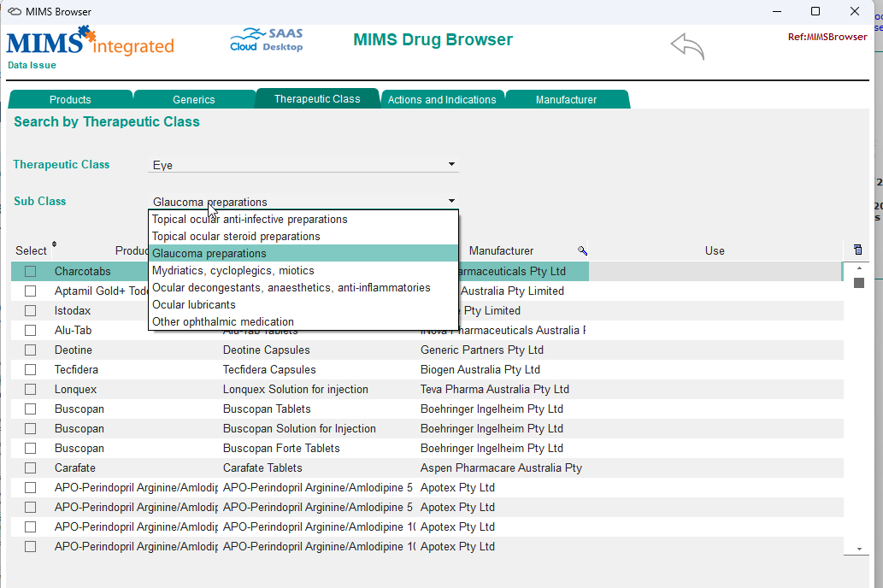Check the box for Buscopan Tablets row
Image resolution: width=883 pixels, height=588 pixels.
(x=31, y=409)
